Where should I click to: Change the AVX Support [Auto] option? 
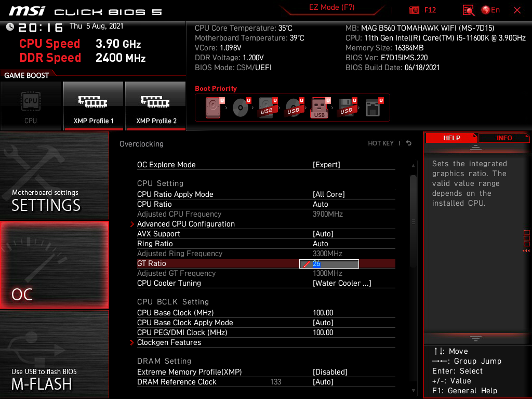tap(323, 234)
